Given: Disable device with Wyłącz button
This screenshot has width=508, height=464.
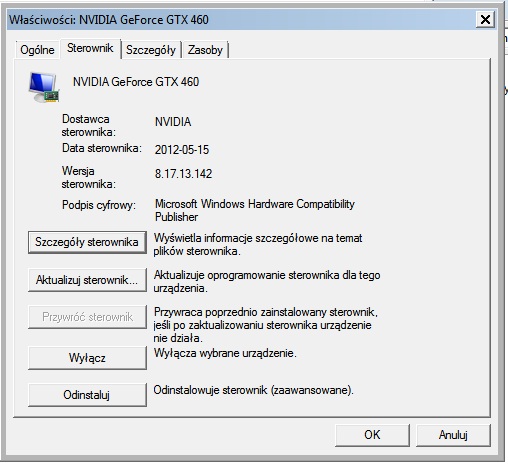Looking at the screenshot, I should [x=87, y=358].
